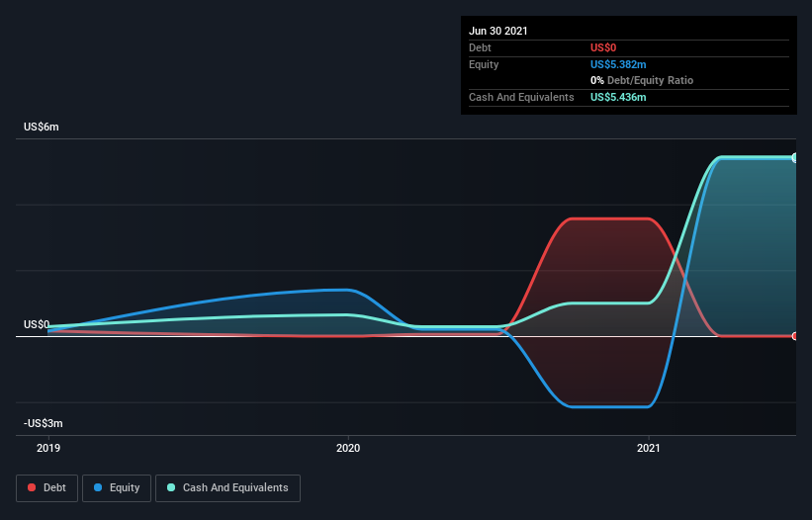
Task: Click the Equity row label in tooltip
Action: tap(484, 64)
